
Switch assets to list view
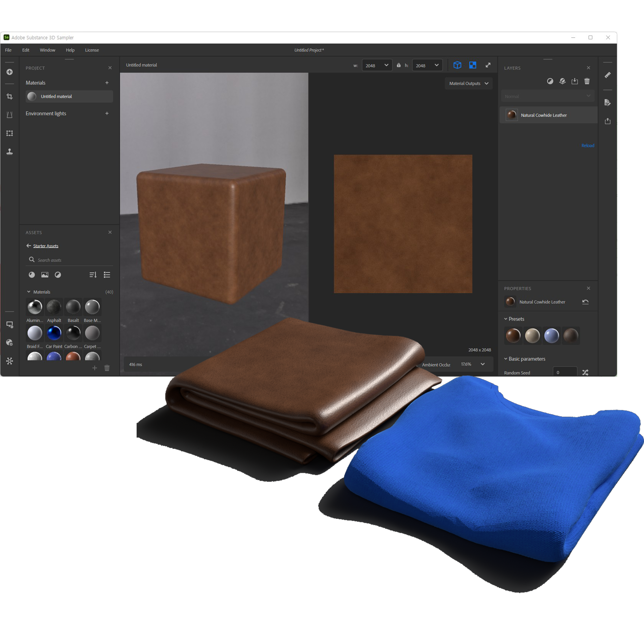(107, 275)
